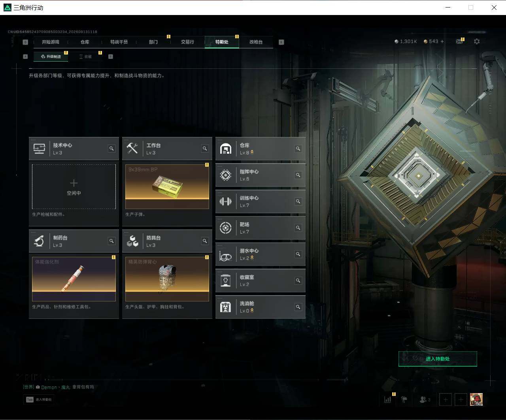This screenshot has height=420, width=506.
Task: Open the magnifier on the 靶场 row
Action: pyautogui.click(x=298, y=228)
